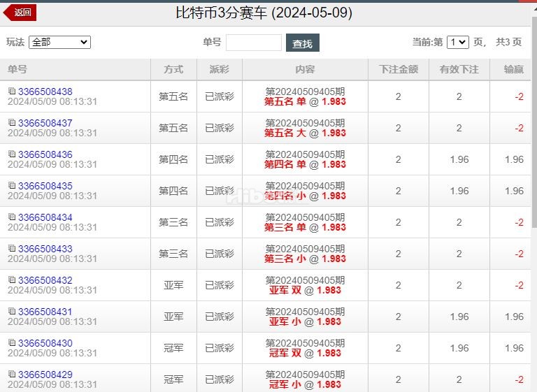
Task: Open order link 3366508437
Action: click(x=45, y=123)
